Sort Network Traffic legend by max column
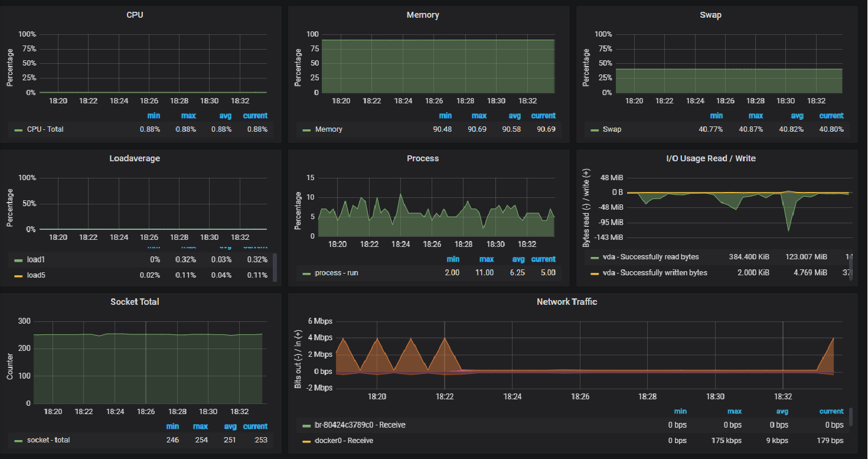 735,411
